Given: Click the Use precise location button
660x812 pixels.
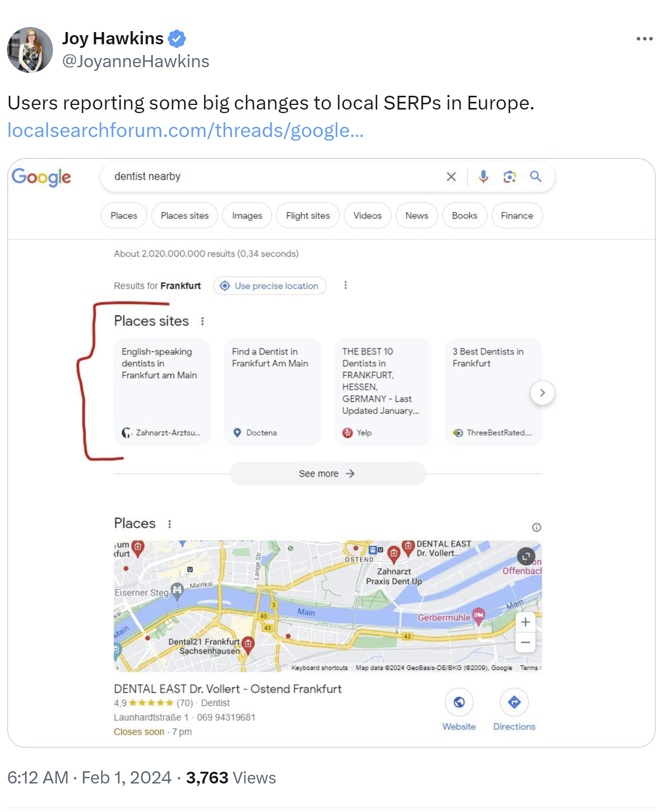Looking at the screenshot, I should 270,286.
